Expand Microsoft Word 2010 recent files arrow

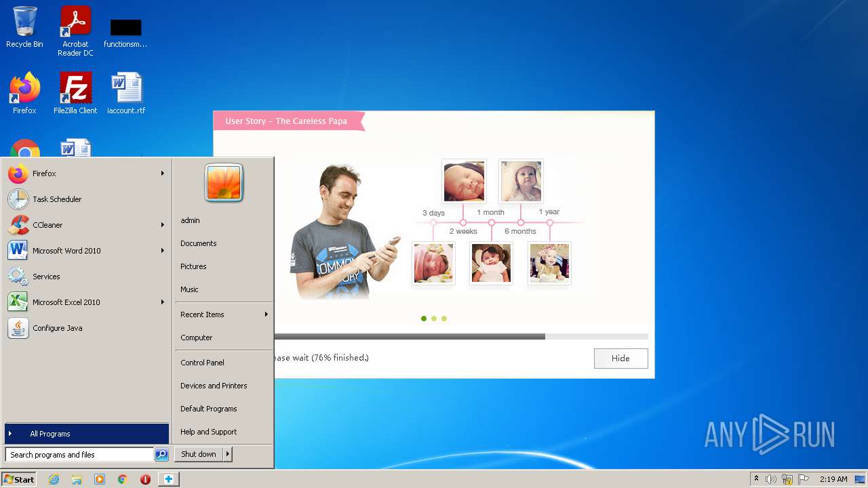[163, 251]
